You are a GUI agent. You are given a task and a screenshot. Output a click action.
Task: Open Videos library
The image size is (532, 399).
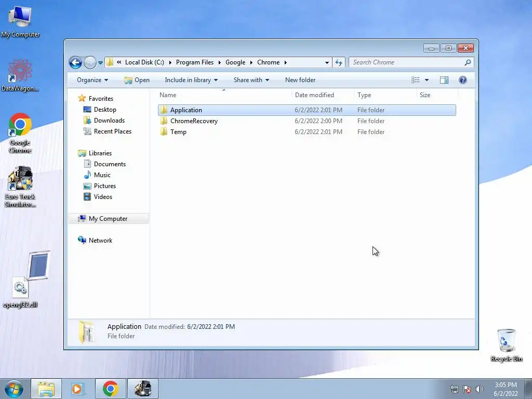103,197
